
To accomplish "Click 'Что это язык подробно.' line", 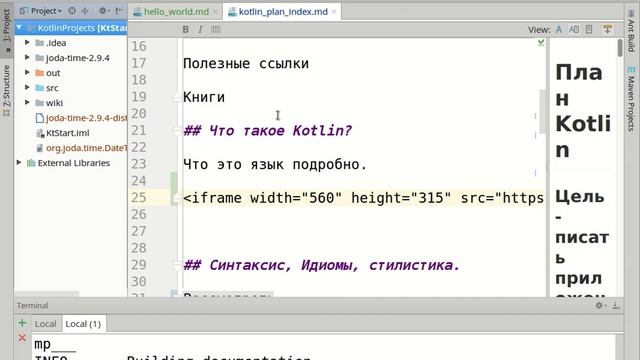I will (x=276, y=164).
